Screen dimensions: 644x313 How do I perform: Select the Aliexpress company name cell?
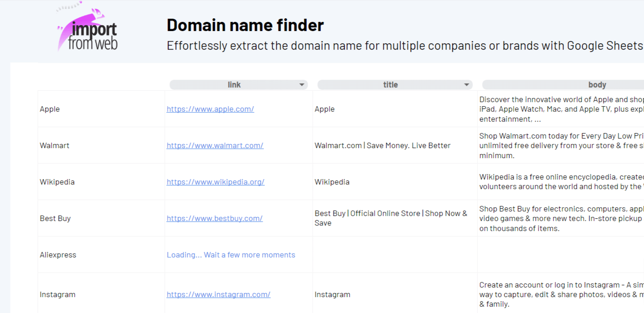coord(58,255)
